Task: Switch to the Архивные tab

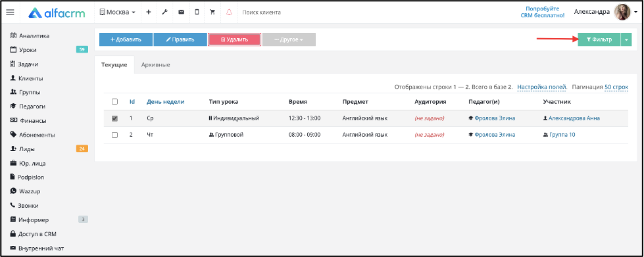Action: click(155, 65)
